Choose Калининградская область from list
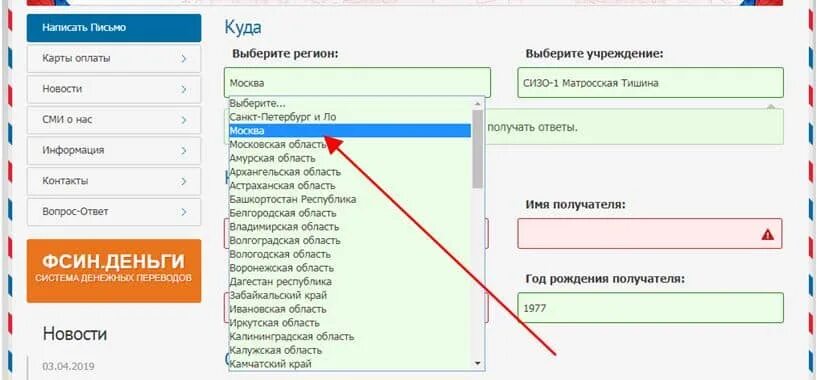This screenshot has width=817, height=380. click(x=350, y=337)
